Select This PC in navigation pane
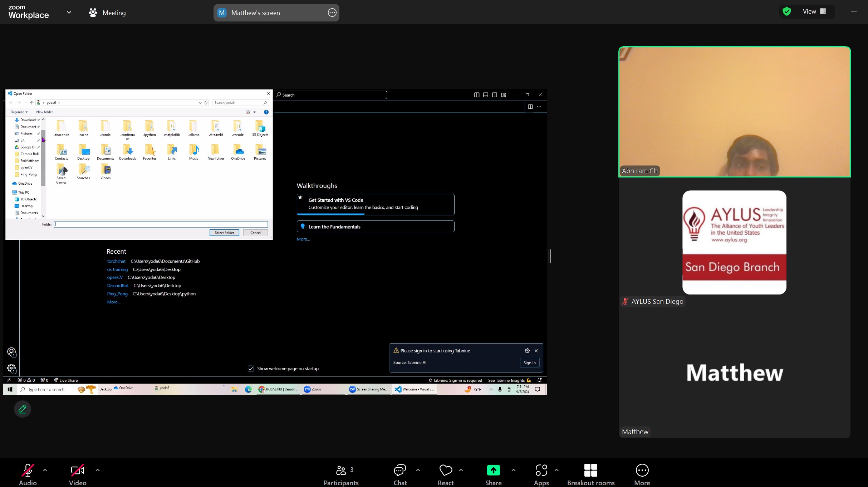Screen dimensions: 868x487 point(21,193)
